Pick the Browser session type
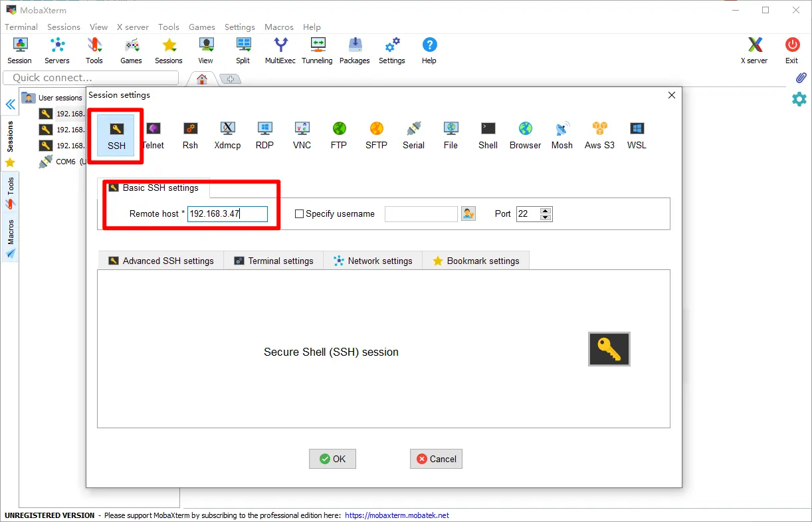Image resolution: width=812 pixels, height=522 pixels. coord(525,136)
